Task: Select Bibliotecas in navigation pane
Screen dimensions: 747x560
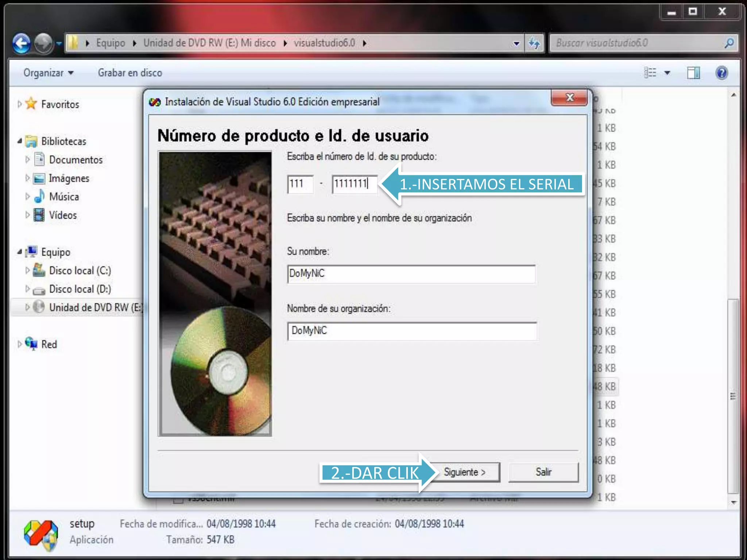Action: [x=64, y=141]
